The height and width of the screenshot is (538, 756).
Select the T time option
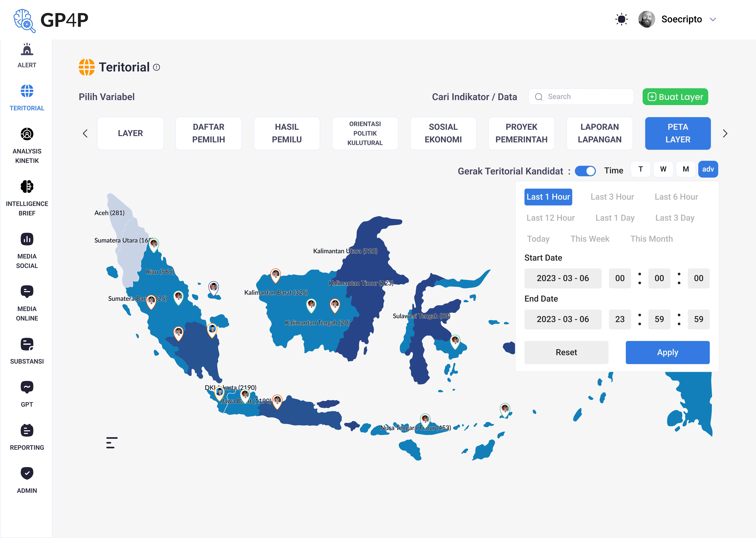coord(640,169)
